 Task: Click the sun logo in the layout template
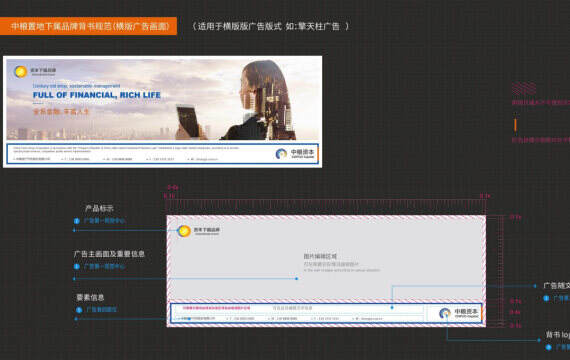[x=184, y=231]
